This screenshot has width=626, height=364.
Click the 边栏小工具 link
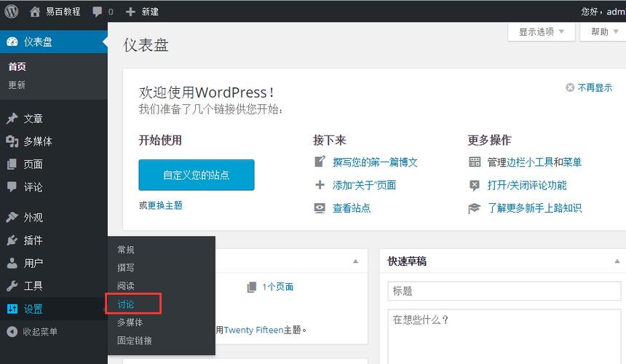coord(530,162)
